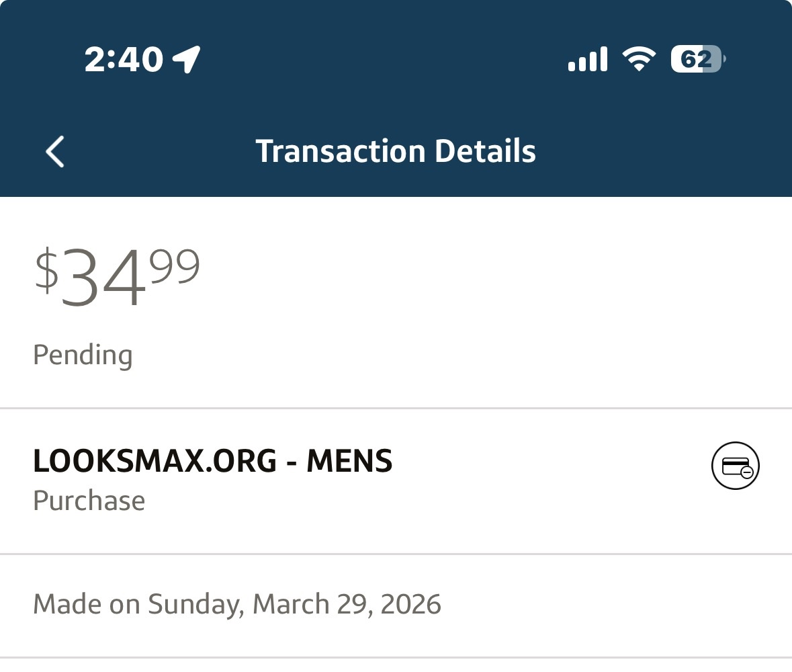
Task: Tap the 62 battery percentage number
Action: click(695, 60)
